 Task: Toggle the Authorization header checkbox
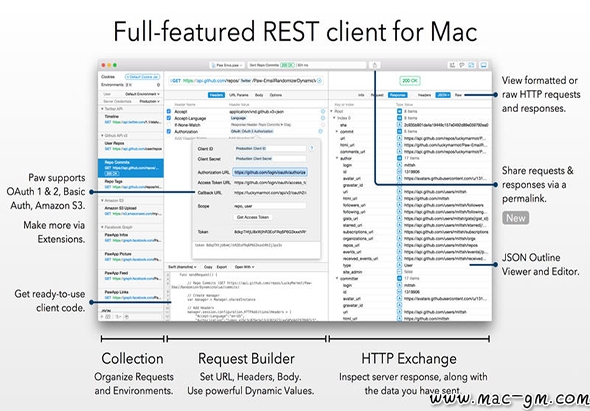(169, 131)
